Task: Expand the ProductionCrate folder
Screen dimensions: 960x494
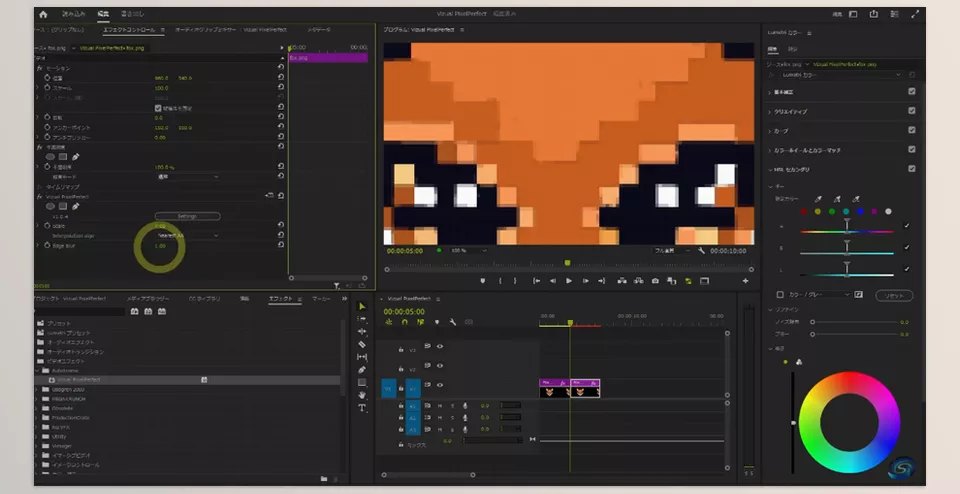Action: [37, 417]
